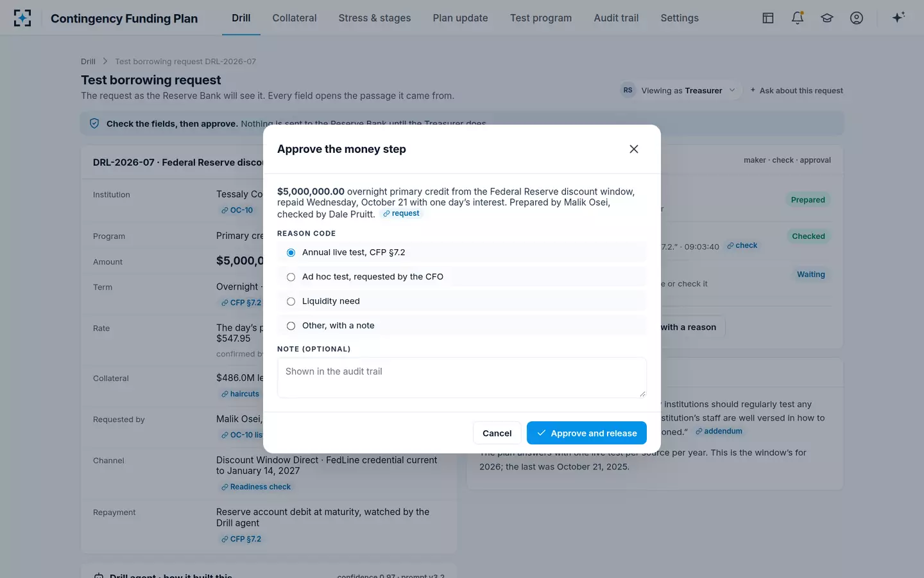Choose the Liquidity need reason code
This screenshot has width=924, height=578.
462,301
